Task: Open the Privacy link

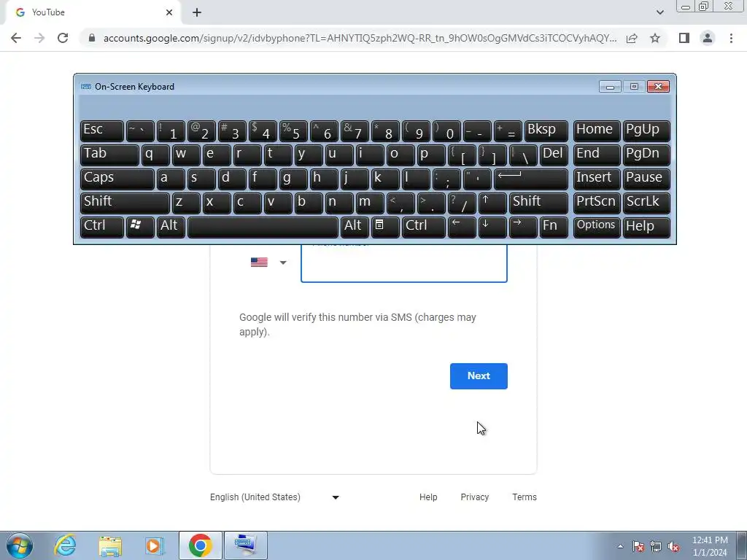Action: point(474,497)
